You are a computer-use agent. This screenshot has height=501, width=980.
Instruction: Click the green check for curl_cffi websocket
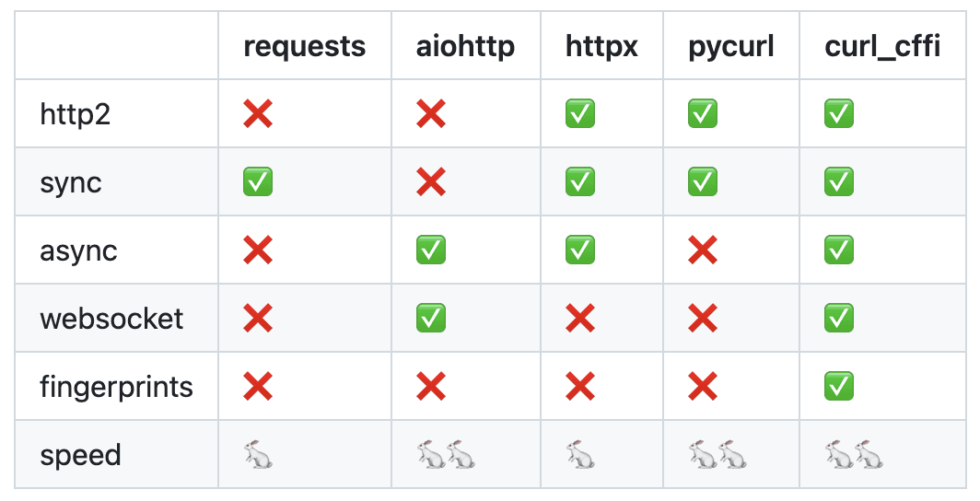839,319
